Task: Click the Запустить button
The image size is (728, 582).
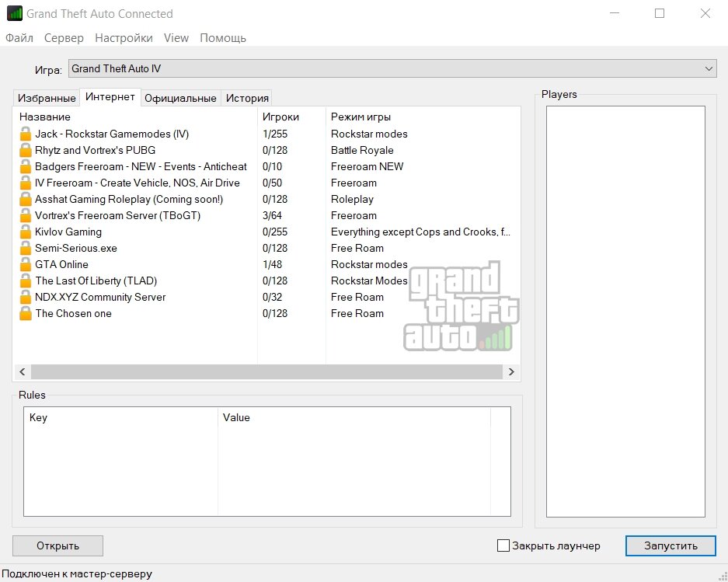Action: tap(671, 545)
